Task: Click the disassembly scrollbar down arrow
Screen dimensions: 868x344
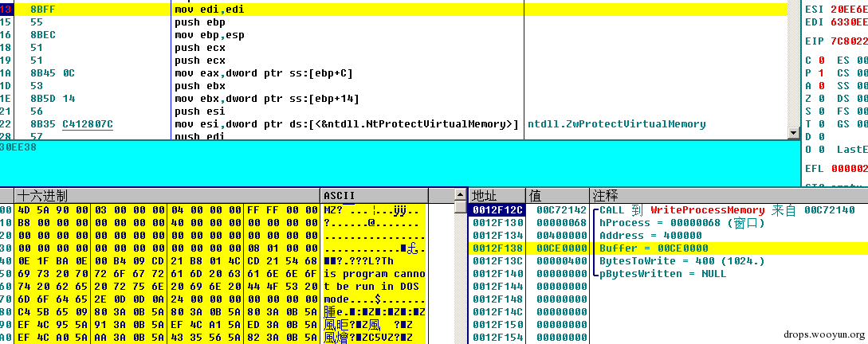Action: point(794,133)
